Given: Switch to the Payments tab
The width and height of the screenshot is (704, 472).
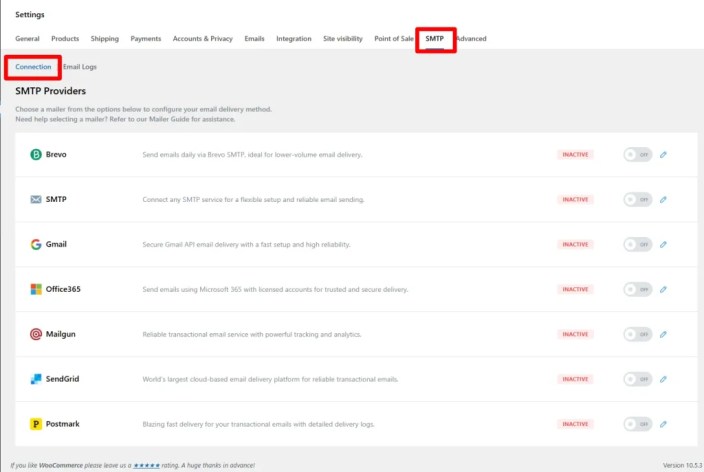Looking at the screenshot, I should (x=145, y=39).
